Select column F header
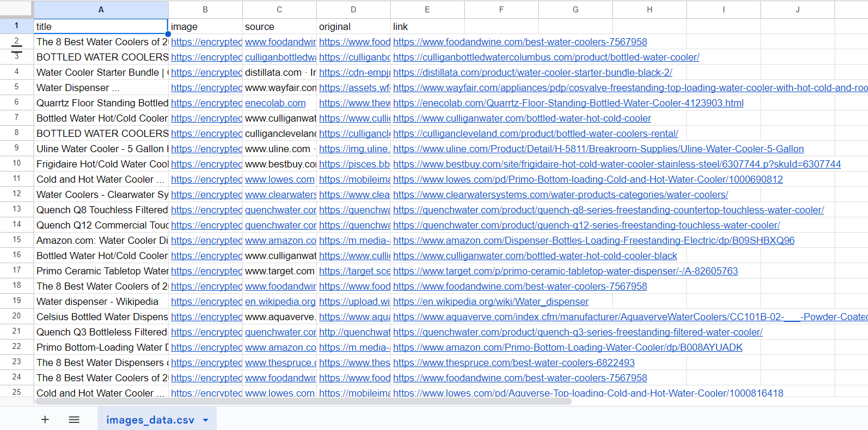 [x=501, y=9]
